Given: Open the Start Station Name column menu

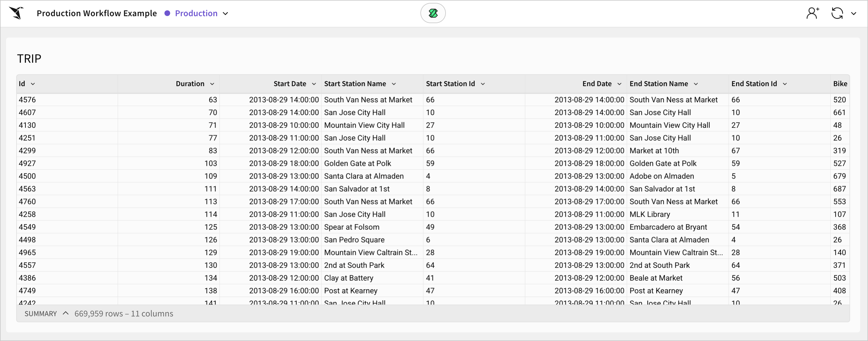Looking at the screenshot, I should point(394,84).
